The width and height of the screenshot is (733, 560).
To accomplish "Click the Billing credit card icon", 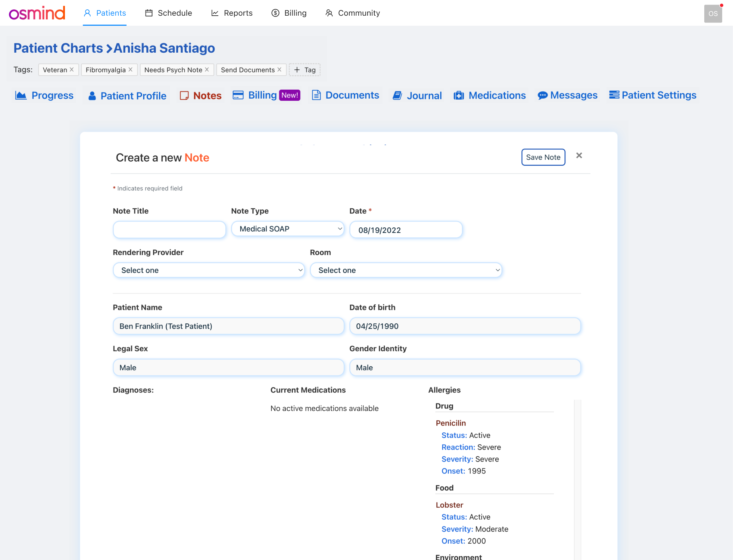I will 238,95.
